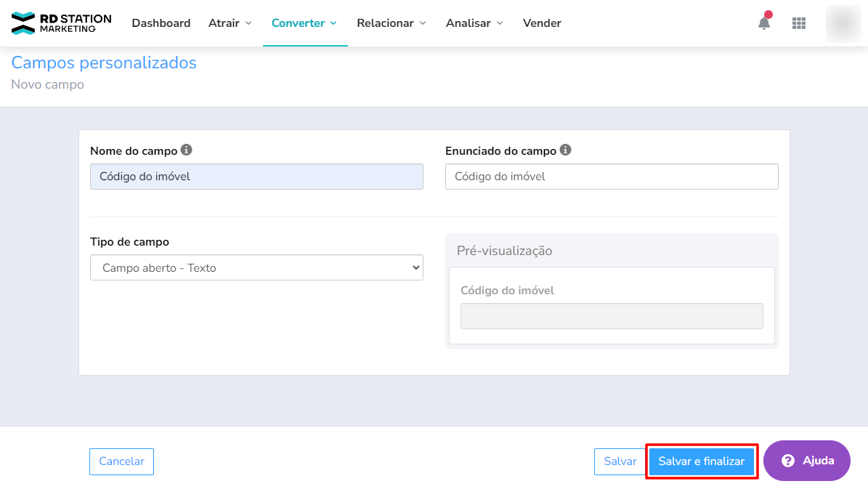Expand the Relacionar menu

[x=391, y=23]
